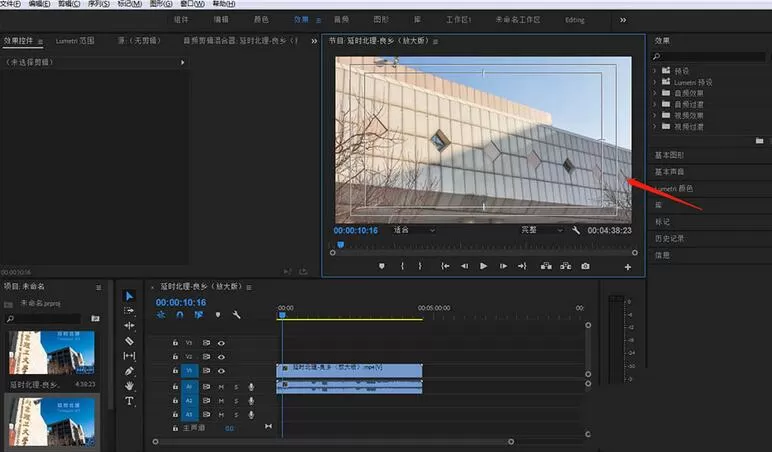The width and height of the screenshot is (772, 452).
Task: Expand the 视频过渡 folder
Action: click(x=655, y=127)
